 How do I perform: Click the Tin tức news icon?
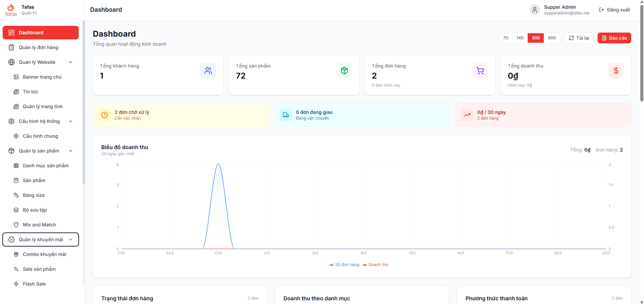[16, 91]
